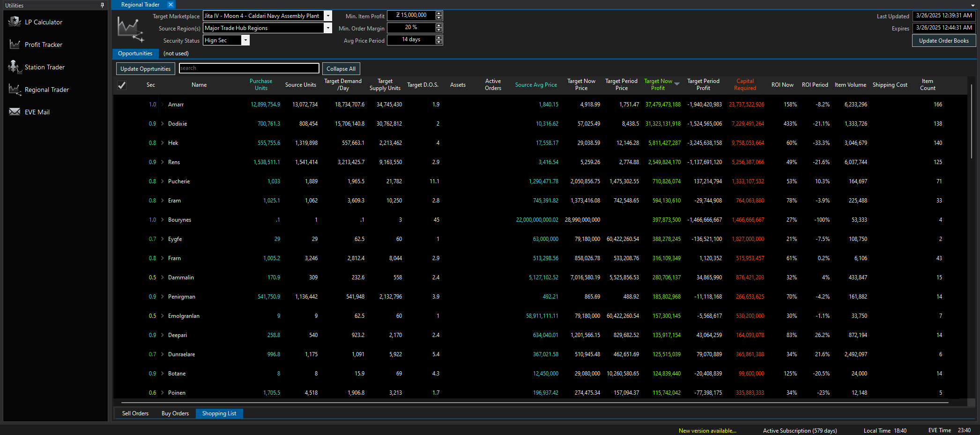Image resolution: width=980 pixels, height=435 pixels.
Task: Expand the Dodixie row
Action: pos(163,124)
